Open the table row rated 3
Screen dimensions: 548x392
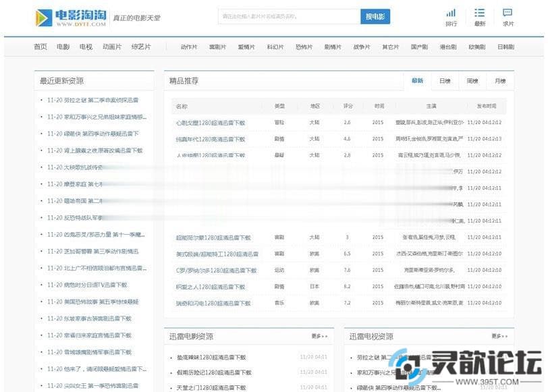[339, 237]
